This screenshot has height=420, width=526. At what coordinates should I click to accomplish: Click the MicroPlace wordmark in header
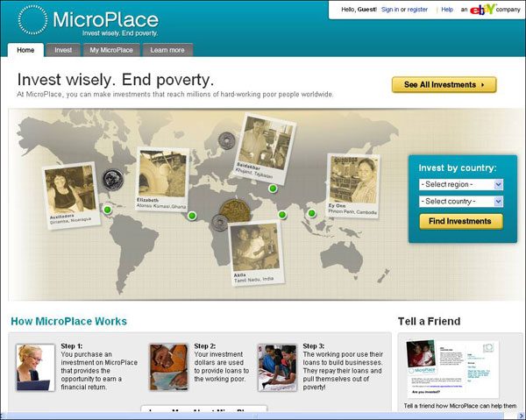tap(106, 20)
